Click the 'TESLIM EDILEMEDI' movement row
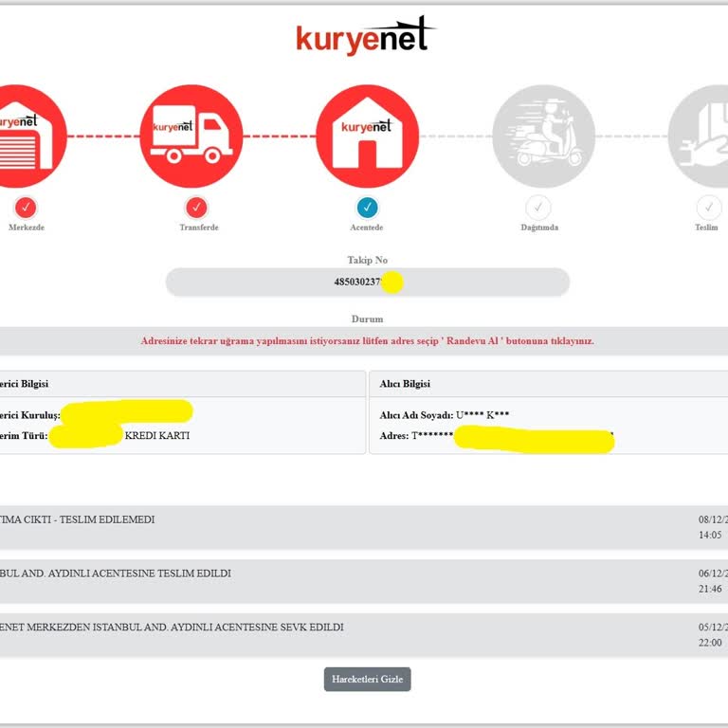Viewport: 728px width, 728px height. point(364,527)
